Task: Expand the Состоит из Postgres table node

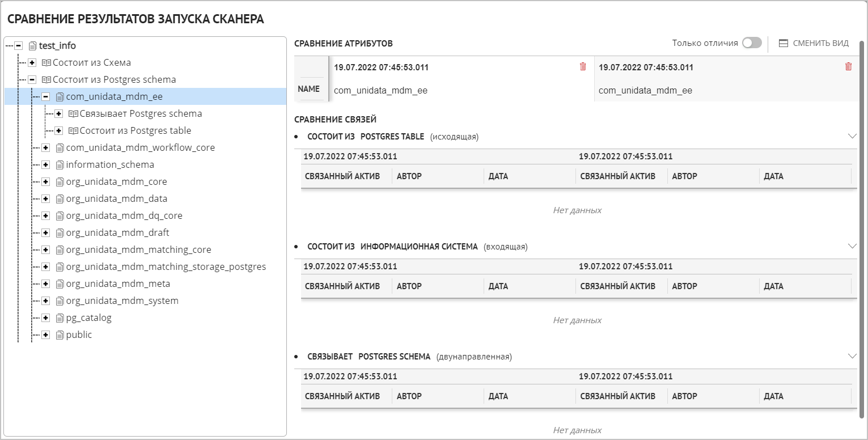Action: 59,130
